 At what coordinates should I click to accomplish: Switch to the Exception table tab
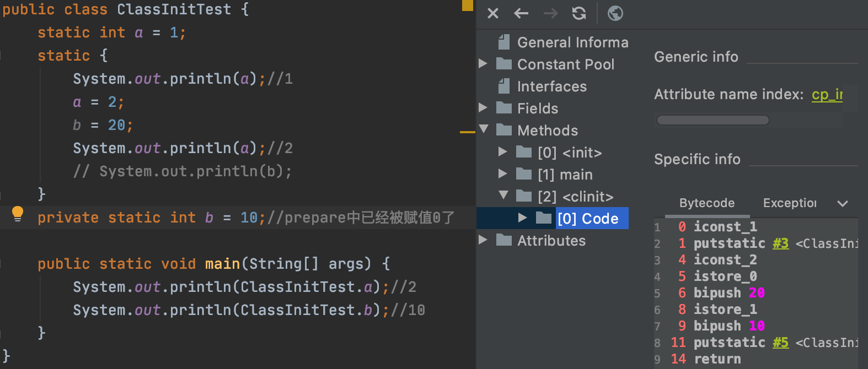click(x=789, y=203)
